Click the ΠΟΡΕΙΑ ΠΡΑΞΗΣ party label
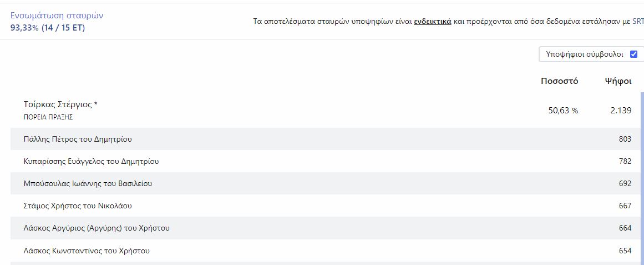This screenshot has width=644, height=265. pyautogui.click(x=48, y=117)
